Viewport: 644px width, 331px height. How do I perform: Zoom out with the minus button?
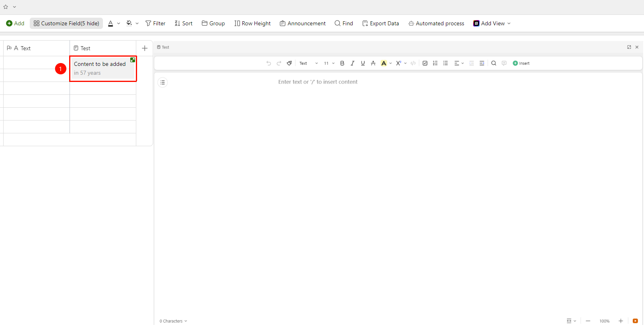[588, 321]
